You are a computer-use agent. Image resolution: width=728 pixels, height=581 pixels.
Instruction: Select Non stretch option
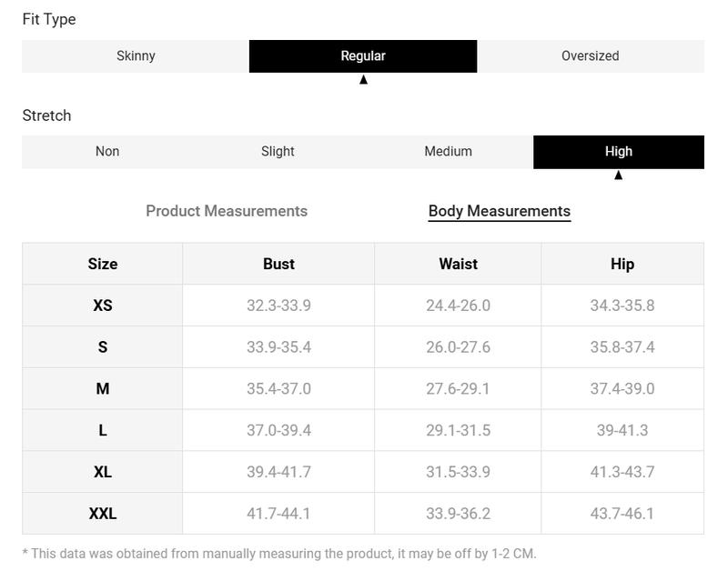(107, 152)
